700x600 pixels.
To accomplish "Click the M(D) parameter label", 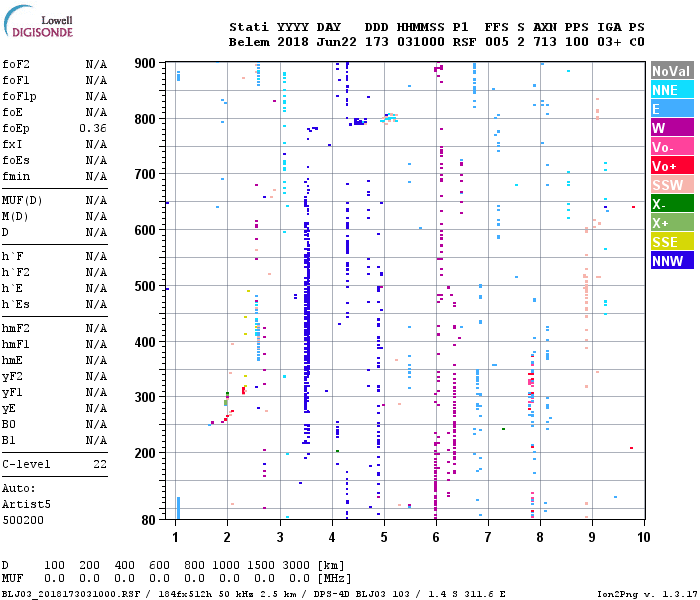I will pyautogui.click(x=15, y=216).
